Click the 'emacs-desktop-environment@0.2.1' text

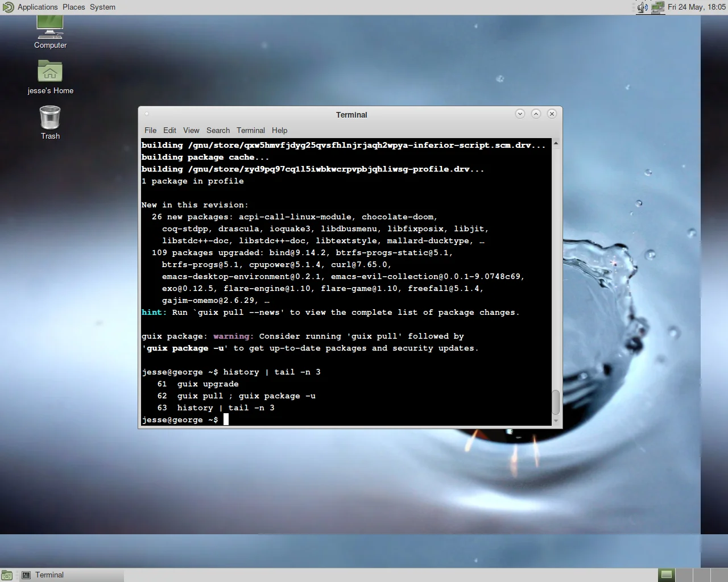tap(243, 276)
